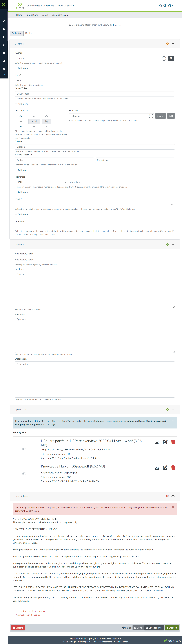Open the language globe icon menu
Viewport: 182px width, 644px height.
coord(165,6)
